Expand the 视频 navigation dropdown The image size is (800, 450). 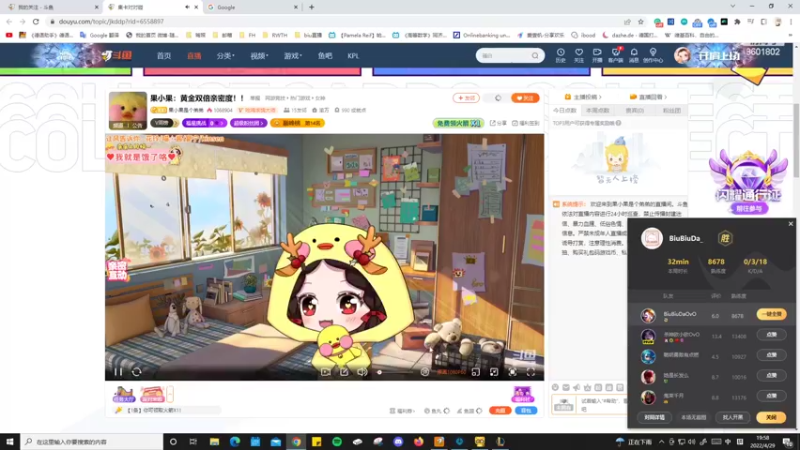pos(259,56)
